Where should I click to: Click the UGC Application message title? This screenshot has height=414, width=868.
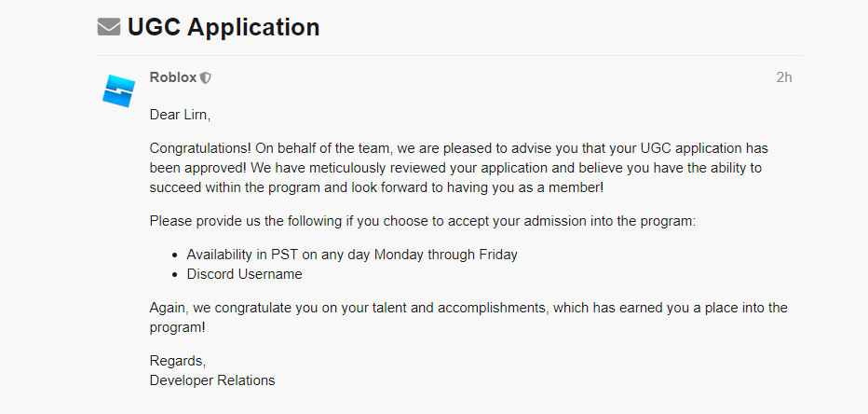point(224,27)
